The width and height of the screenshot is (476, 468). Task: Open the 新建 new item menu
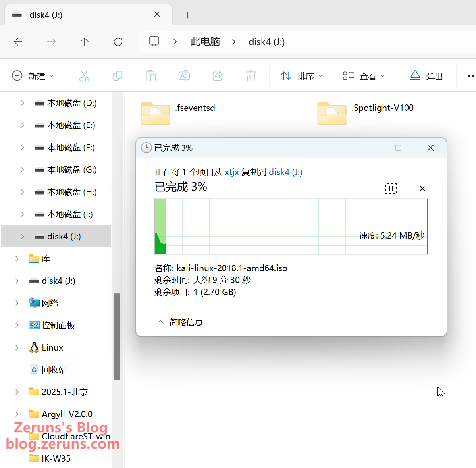[33, 76]
